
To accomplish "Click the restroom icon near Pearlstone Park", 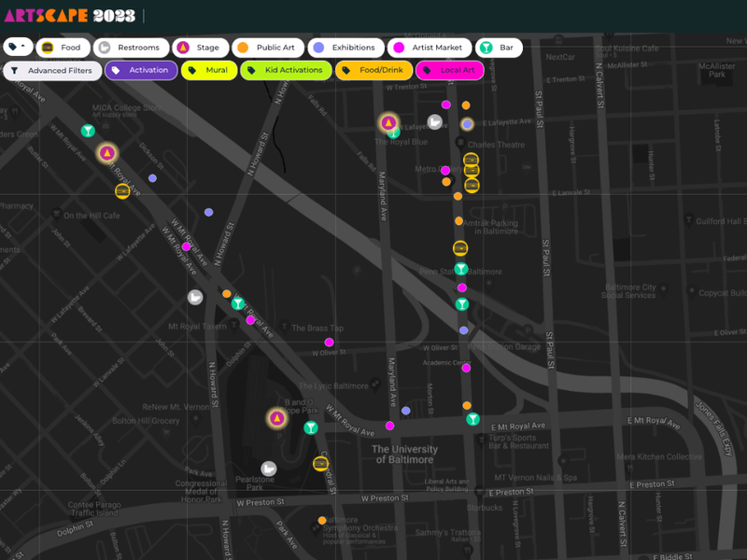I will pyautogui.click(x=271, y=469).
